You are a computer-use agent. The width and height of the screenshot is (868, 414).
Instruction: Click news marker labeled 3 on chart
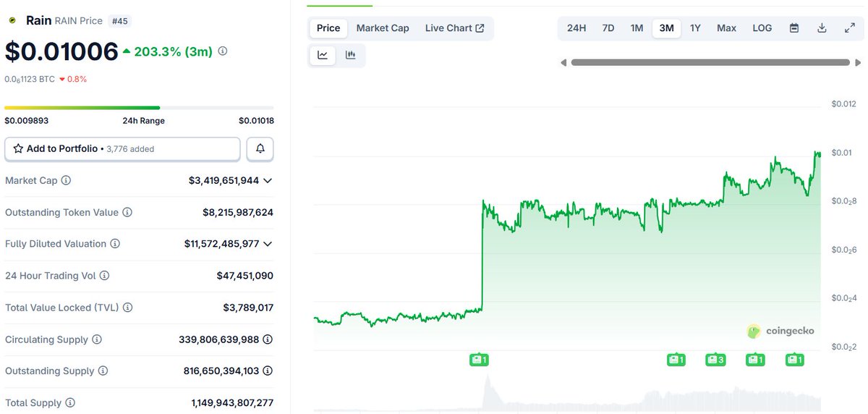[715, 359]
